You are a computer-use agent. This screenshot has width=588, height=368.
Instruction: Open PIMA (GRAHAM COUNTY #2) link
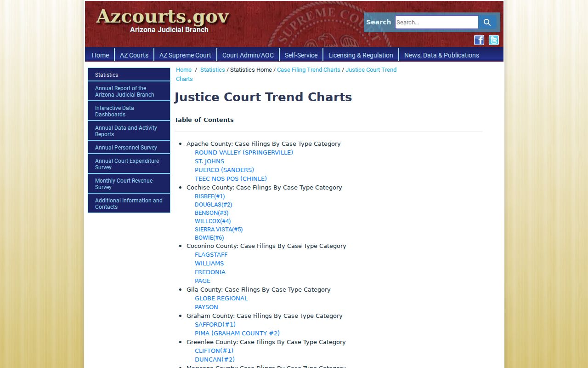(237, 333)
